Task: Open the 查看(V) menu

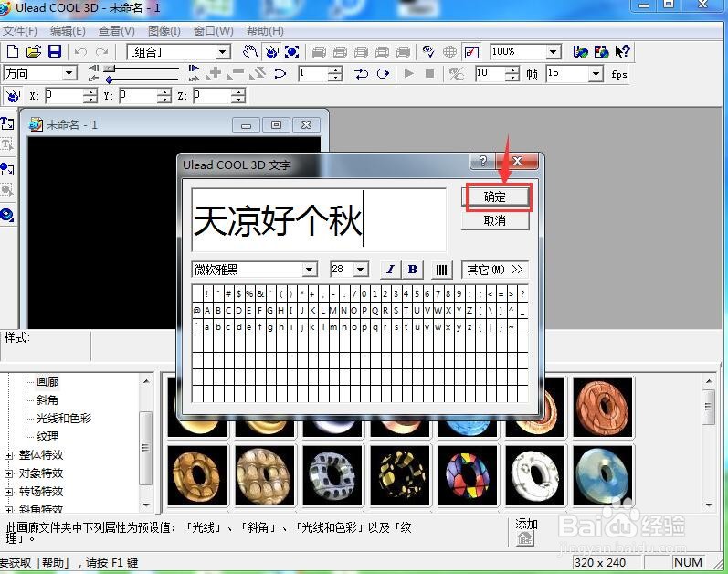Action: tap(117, 31)
